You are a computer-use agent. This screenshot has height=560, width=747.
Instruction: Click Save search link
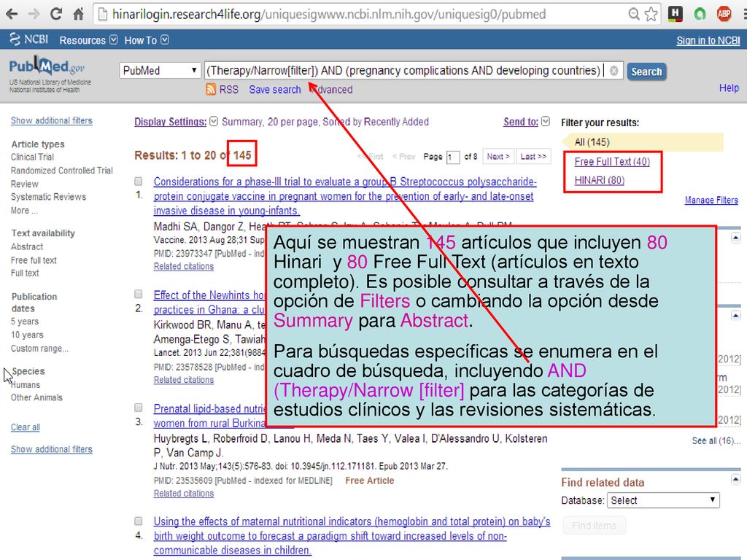(275, 90)
